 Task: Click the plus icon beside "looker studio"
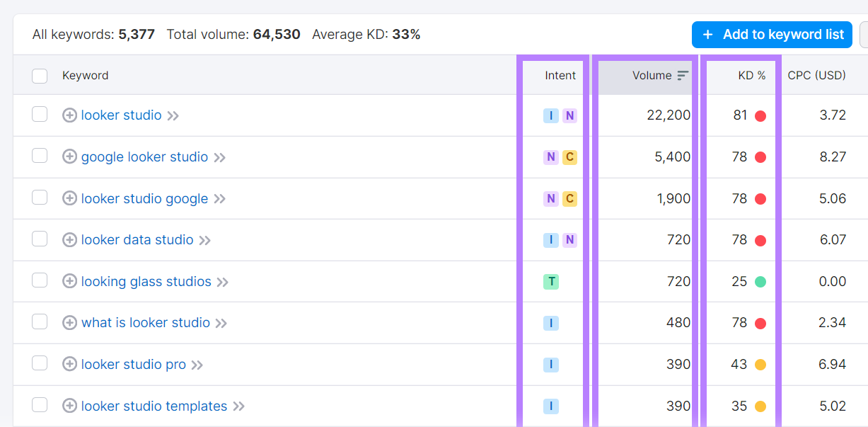69,114
